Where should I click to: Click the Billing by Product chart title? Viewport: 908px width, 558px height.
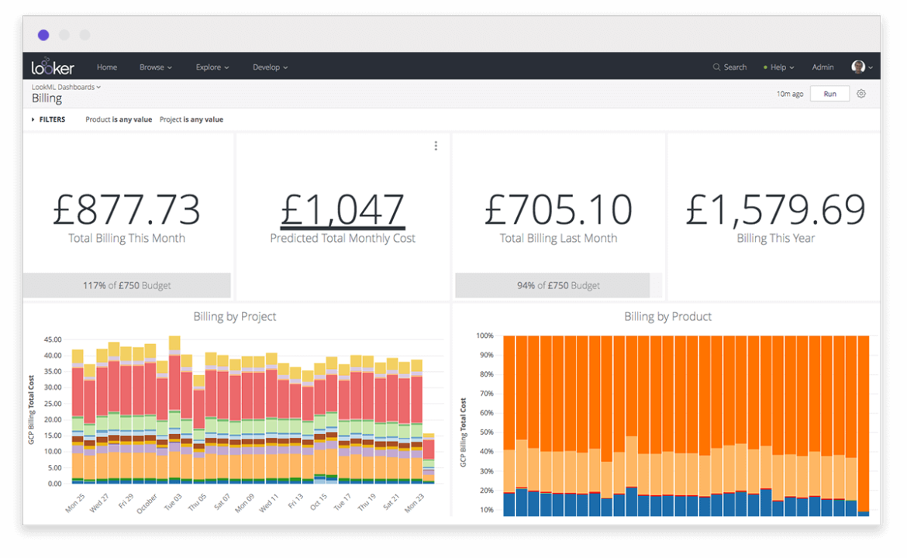pyautogui.click(x=667, y=316)
